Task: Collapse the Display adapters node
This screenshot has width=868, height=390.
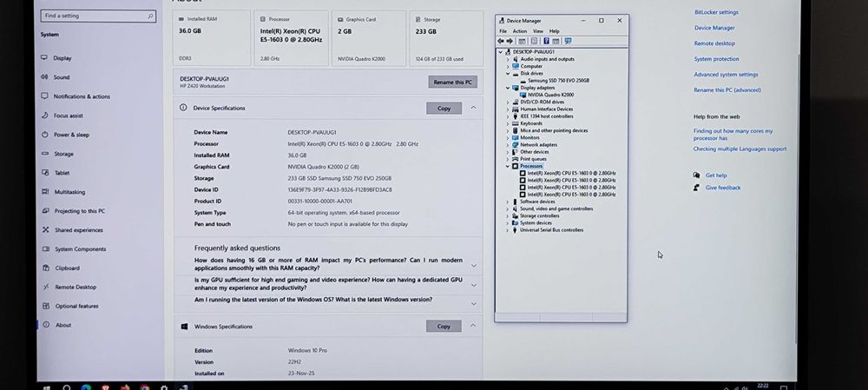Action: [508, 88]
